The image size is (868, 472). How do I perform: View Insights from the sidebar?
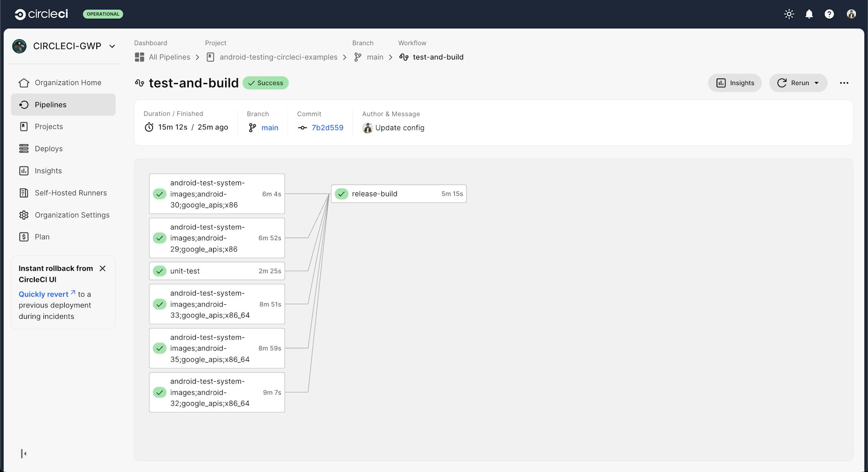(47, 171)
